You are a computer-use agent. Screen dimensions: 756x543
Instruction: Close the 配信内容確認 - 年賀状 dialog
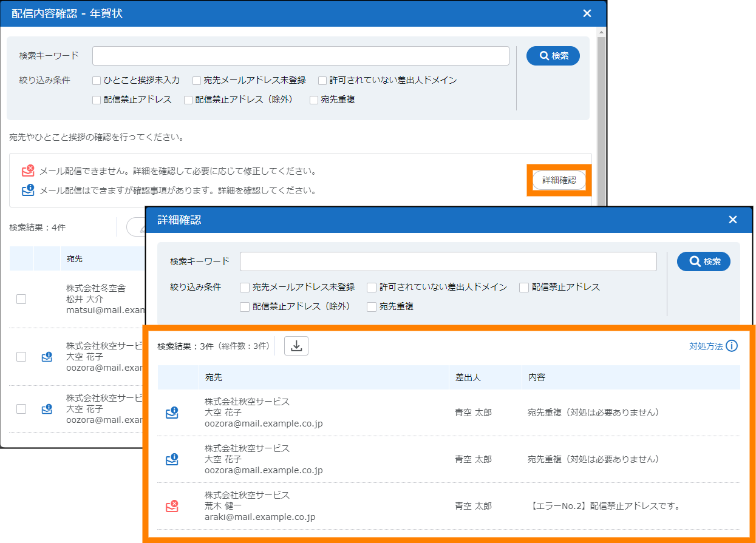[x=587, y=13]
